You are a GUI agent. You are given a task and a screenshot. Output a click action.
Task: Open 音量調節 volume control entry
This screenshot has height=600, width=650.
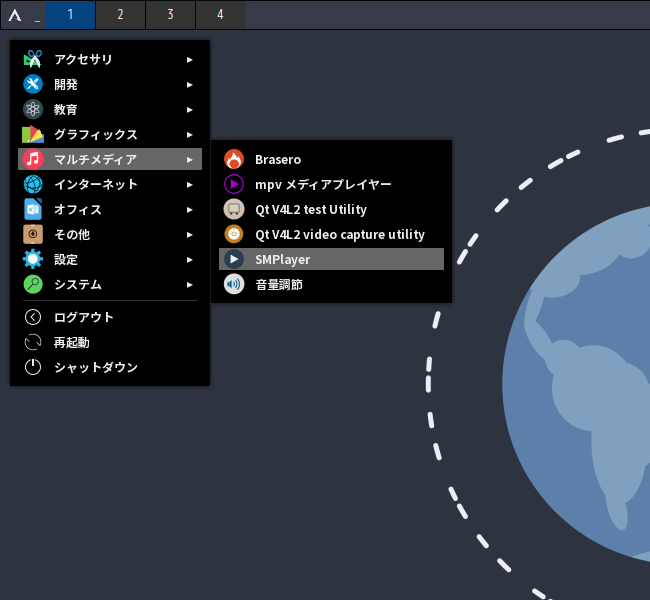coord(331,284)
